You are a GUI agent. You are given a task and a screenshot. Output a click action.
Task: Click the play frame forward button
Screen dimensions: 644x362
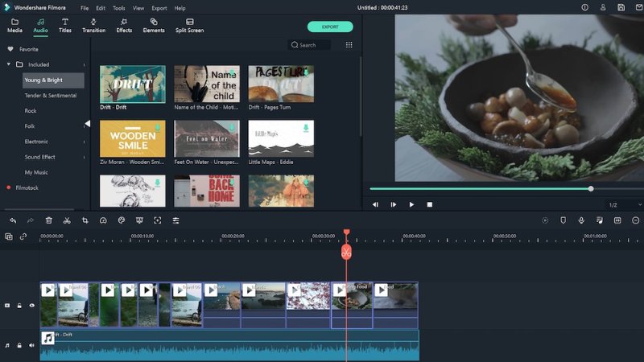coord(393,204)
